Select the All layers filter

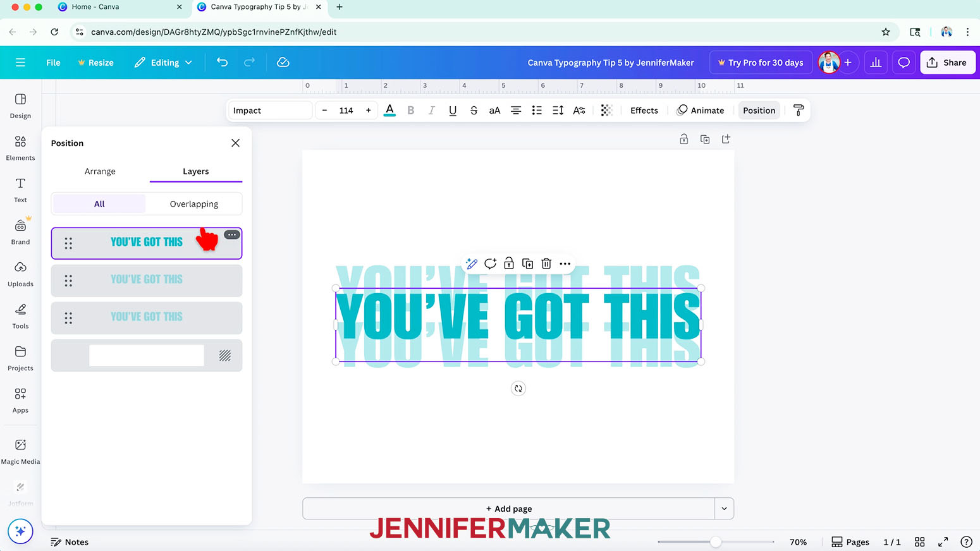coord(99,203)
